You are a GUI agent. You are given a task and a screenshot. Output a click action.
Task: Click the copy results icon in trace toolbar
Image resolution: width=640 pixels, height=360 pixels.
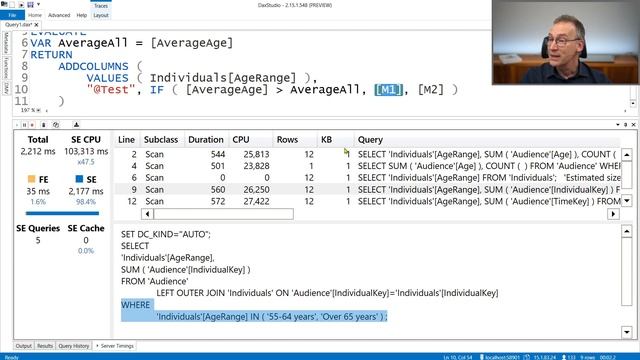56,125
